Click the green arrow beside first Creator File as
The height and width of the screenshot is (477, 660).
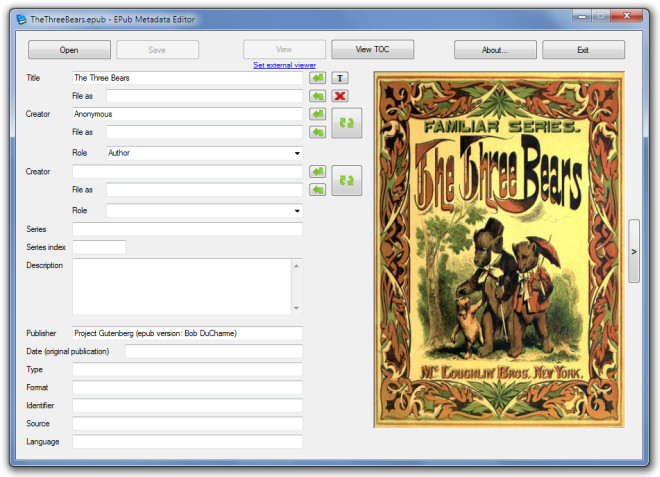(x=318, y=132)
